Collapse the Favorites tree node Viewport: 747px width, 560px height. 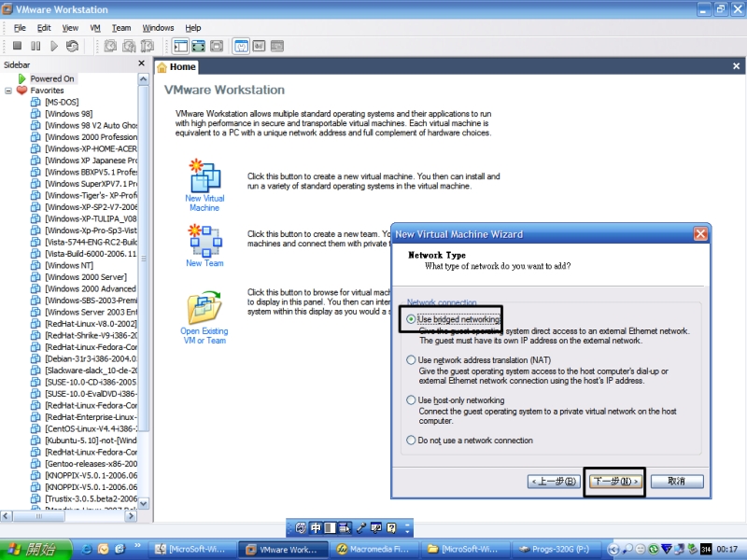[8, 91]
